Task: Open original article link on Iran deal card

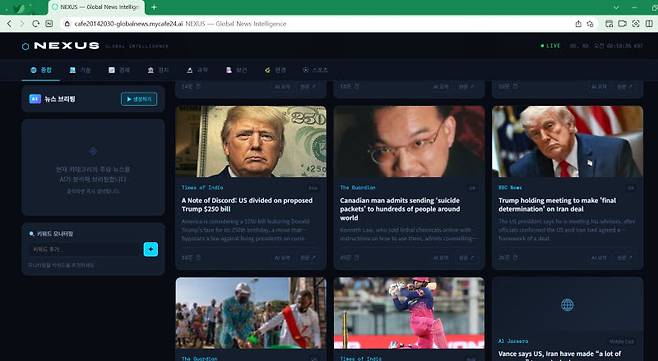Action: coord(624,258)
